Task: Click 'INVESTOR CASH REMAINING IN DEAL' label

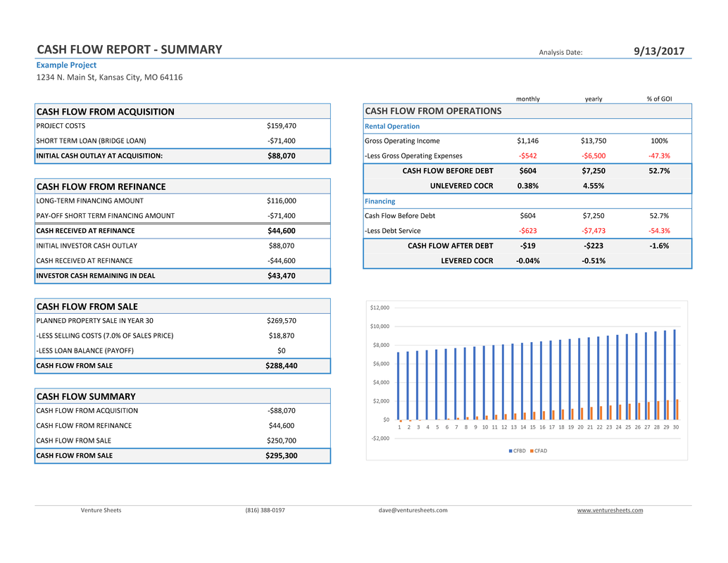Action: [96, 276]
